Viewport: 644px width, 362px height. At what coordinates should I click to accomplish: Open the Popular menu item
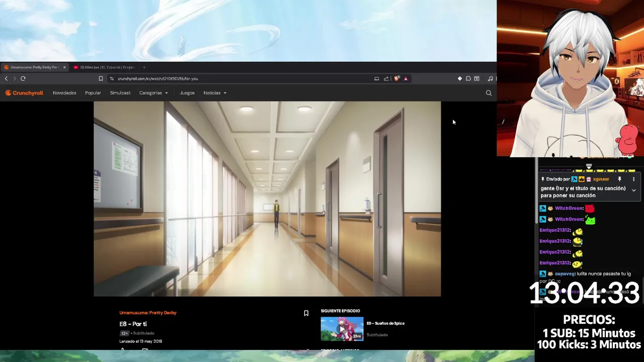[x=93, y=93]
